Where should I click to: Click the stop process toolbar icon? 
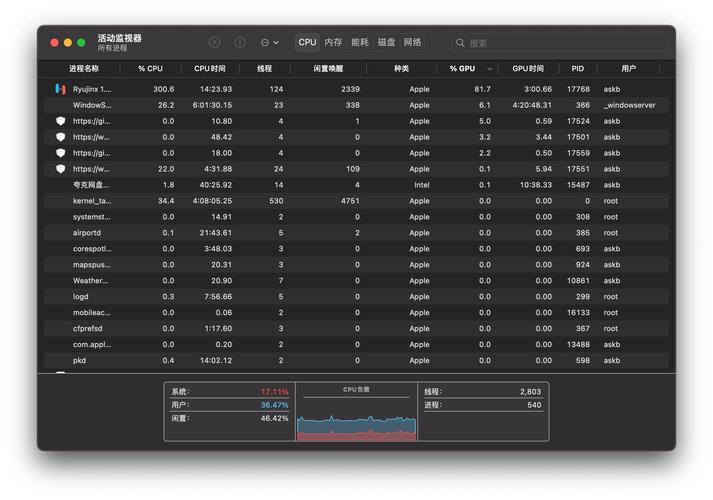click(x=215, y=42)
